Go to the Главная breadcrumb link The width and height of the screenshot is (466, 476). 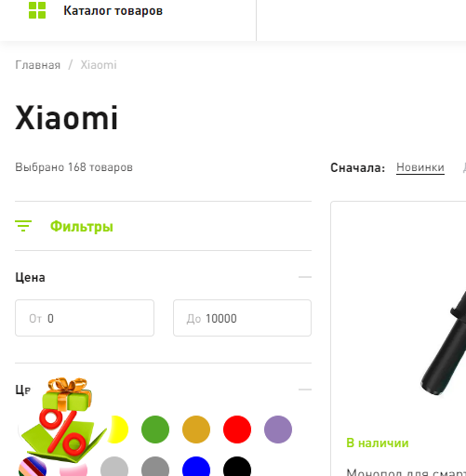tap(38, 65)
